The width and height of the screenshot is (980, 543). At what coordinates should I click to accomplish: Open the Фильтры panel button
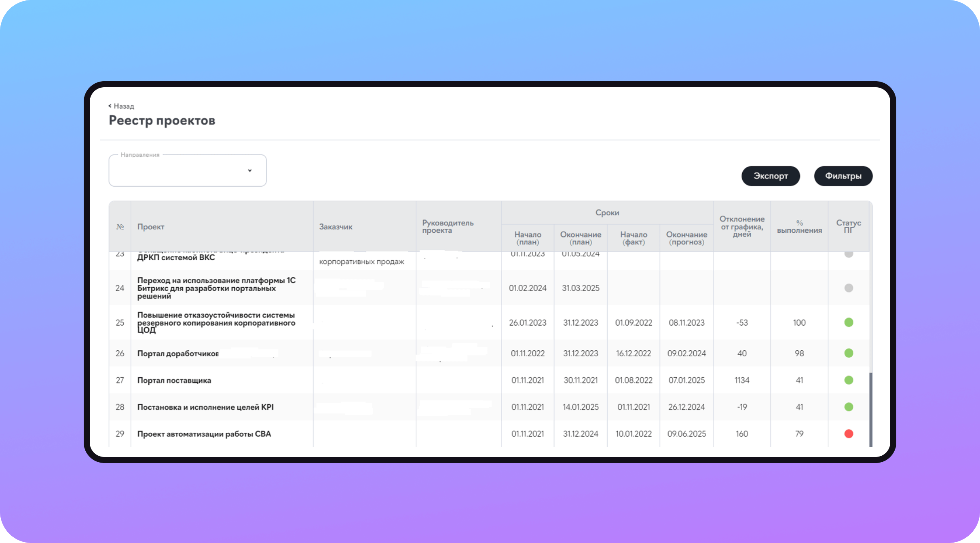(x=843, y=176)
